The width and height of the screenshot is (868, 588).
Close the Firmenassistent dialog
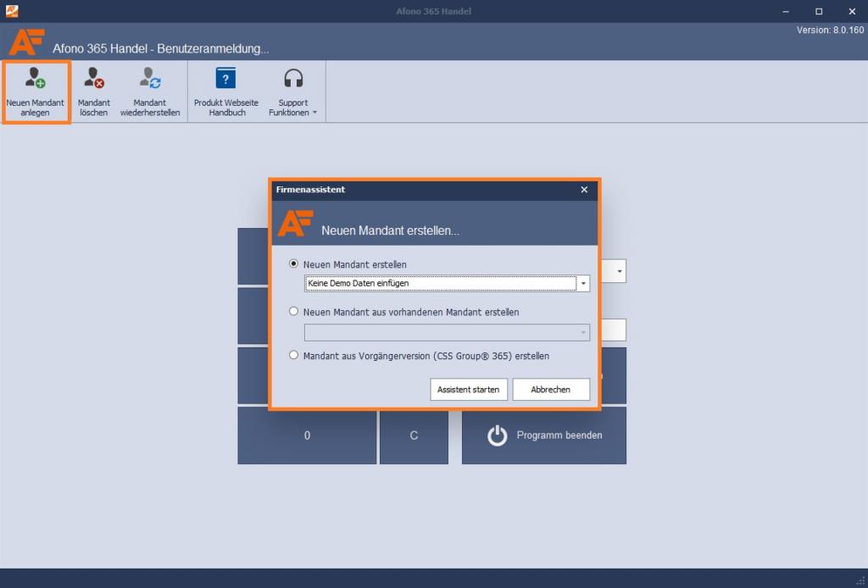[584, 190]
